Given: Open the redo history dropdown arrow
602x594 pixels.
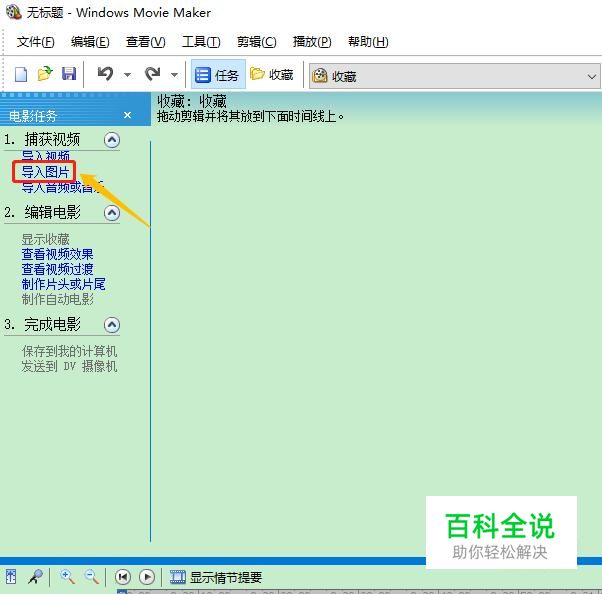Looking at the screenshot, I should [174, 74].
